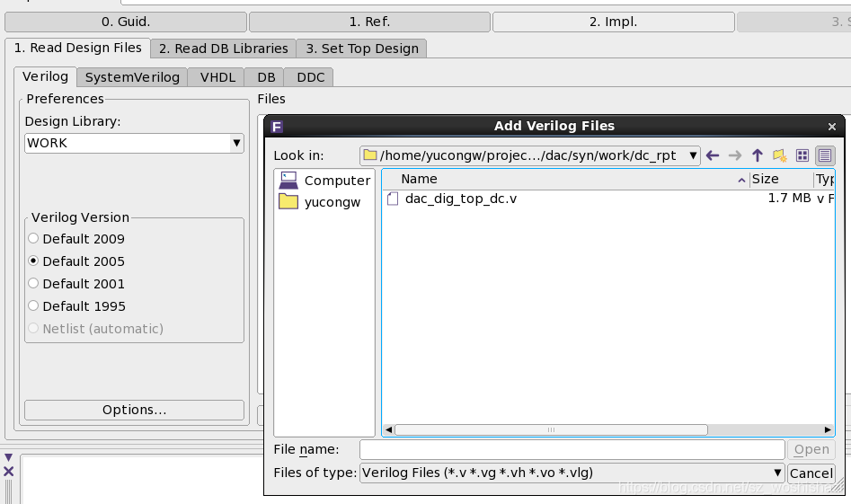Viewport: 851px width, 504px height.
Task: Go back using the left arrow icon
Action: coord(713,155)
